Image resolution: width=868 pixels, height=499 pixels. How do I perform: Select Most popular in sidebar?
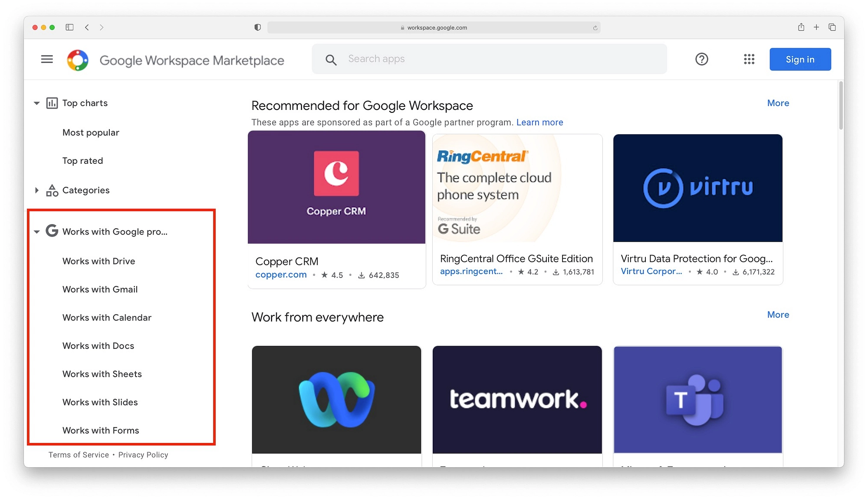click(x=91, y=132)
